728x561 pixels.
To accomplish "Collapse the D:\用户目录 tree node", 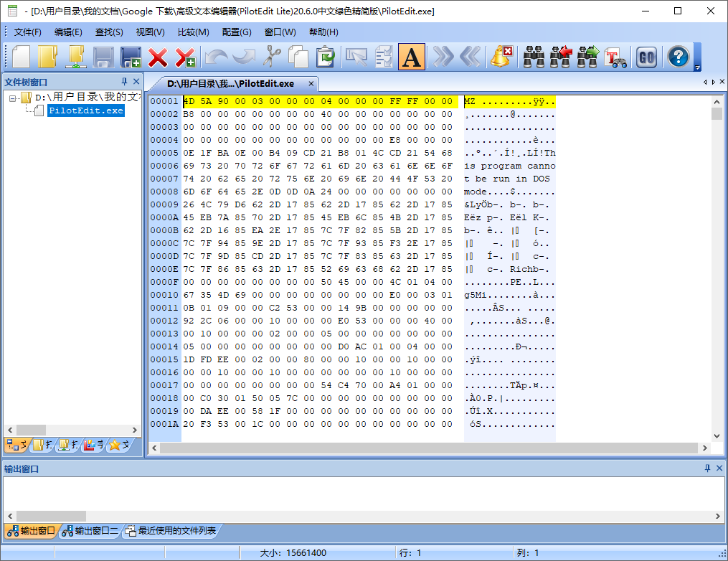I will [x=14, y=98].
